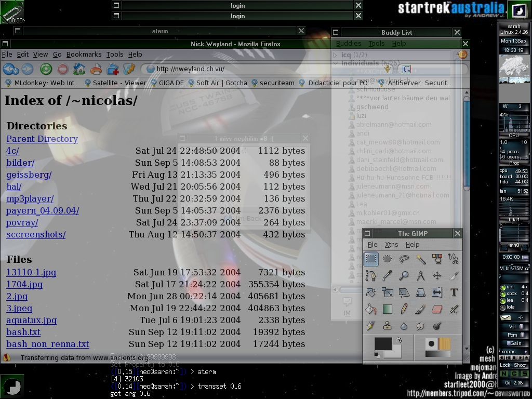The width and height of the screenshot is (532, 399).
Task: Collapse the Individuals group in Buddy List
Action: (x=335, y=63)
